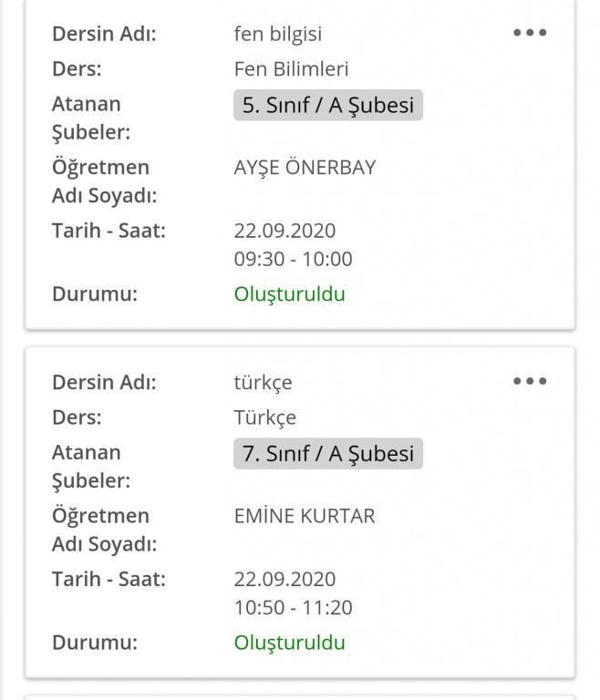Click the lowercase türkçe lesson name
Image resolution: width=600 pixels, height=700 pixels.
pyautogui.click(x=263, y=382)
